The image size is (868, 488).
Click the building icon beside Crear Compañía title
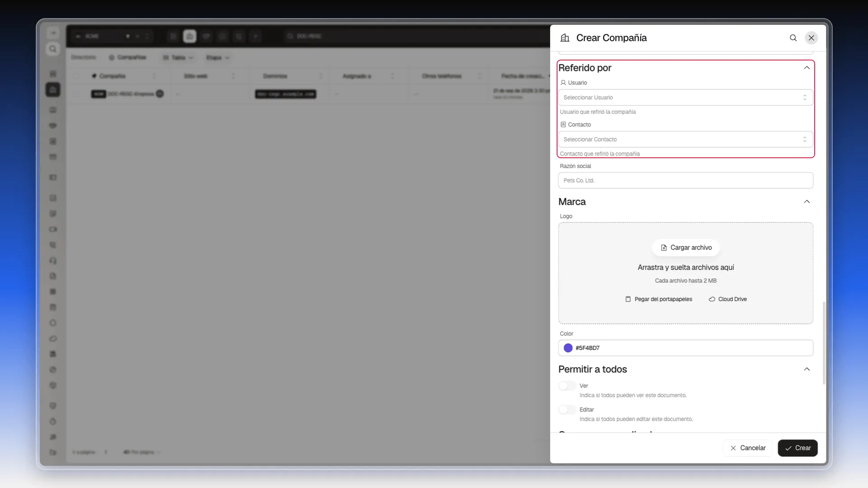(x=565, y=38)
